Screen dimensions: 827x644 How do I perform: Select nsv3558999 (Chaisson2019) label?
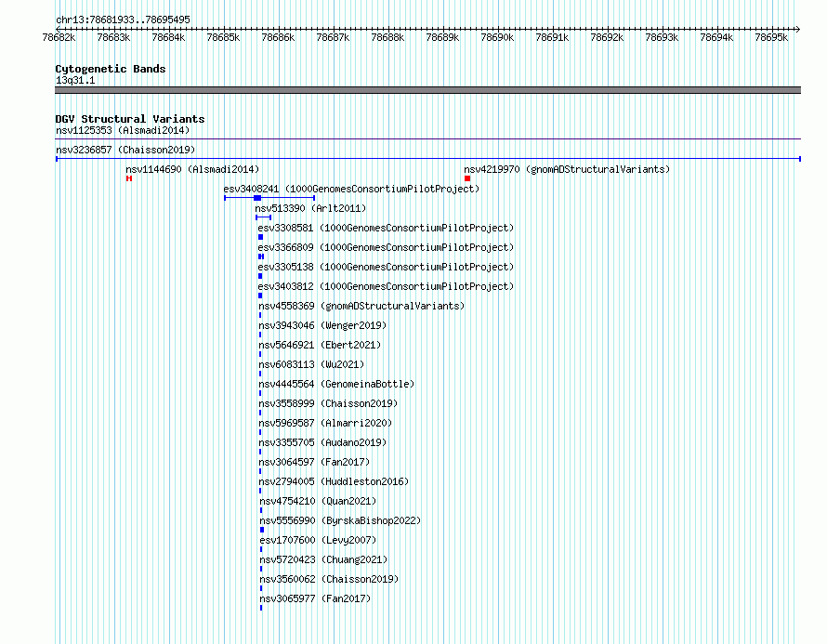point(328,403)
